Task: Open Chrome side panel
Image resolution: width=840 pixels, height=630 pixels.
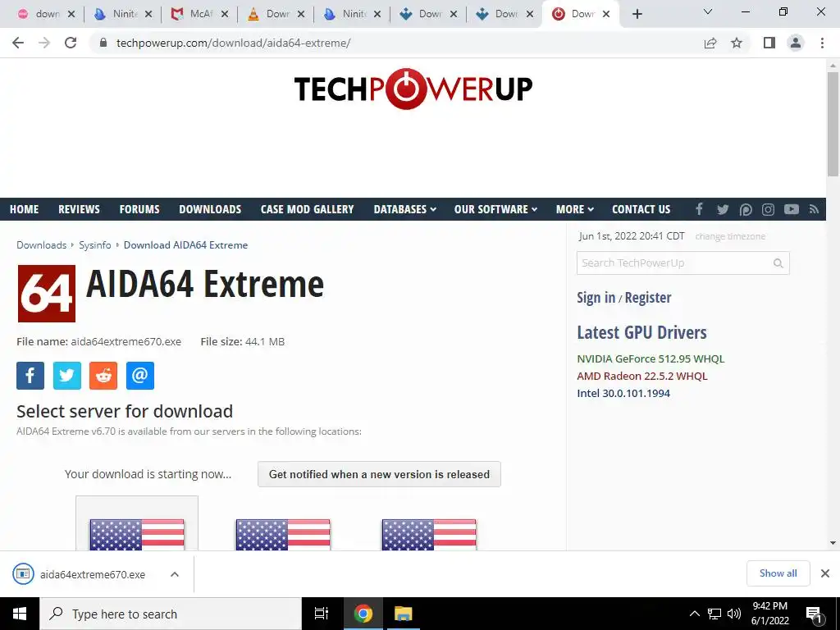Action: point(769,43)
